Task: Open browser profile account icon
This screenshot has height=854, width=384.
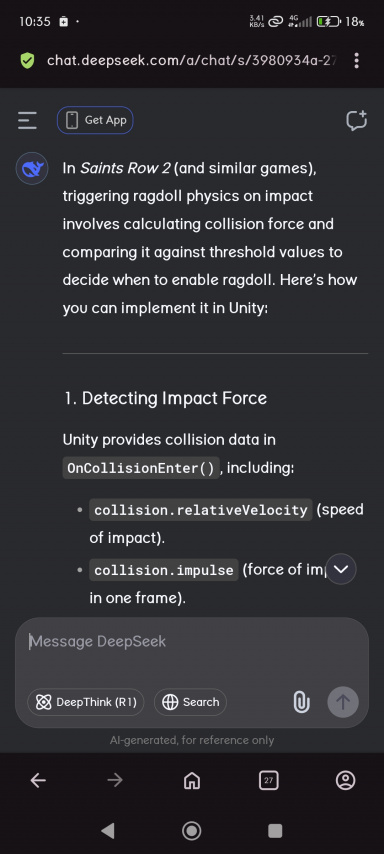Action: [345, 781]
